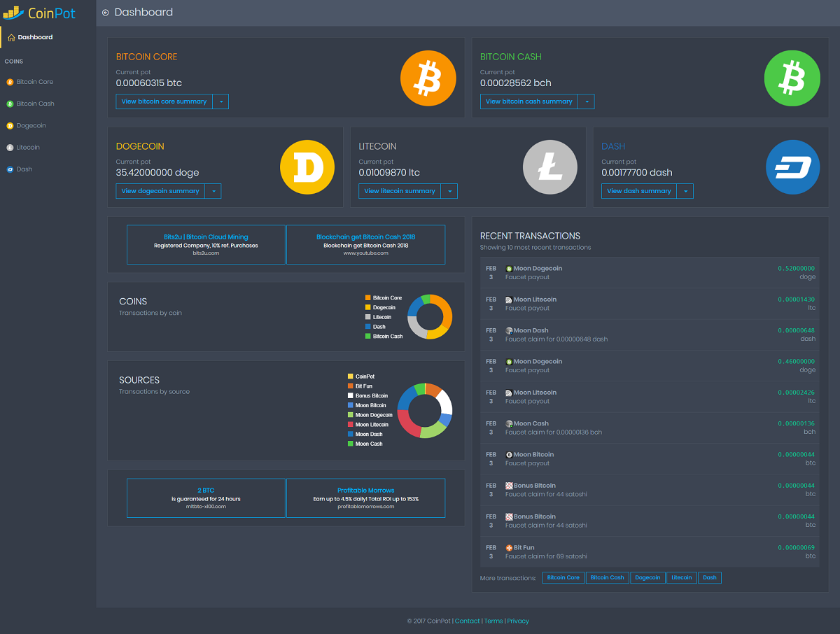Open the Blockchain get Bitcoin Cash 2018 ad

[365, 245]
